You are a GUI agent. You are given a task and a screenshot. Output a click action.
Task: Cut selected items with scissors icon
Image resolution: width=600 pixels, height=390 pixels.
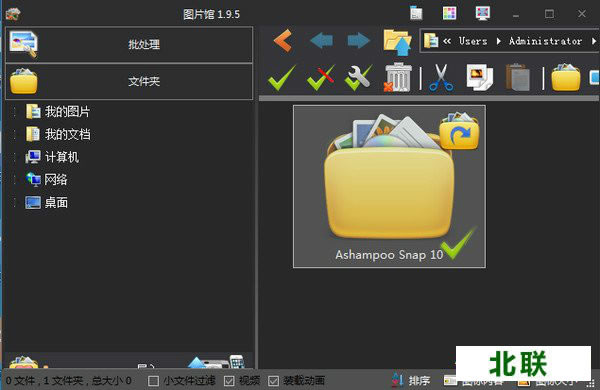tap(441, 78)
